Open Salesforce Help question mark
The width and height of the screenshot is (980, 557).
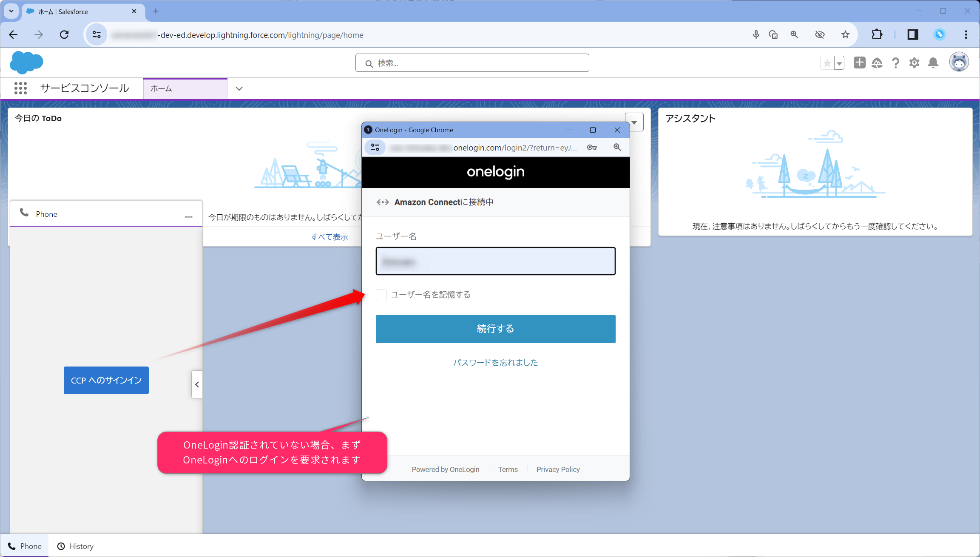(x=896, y=63)
